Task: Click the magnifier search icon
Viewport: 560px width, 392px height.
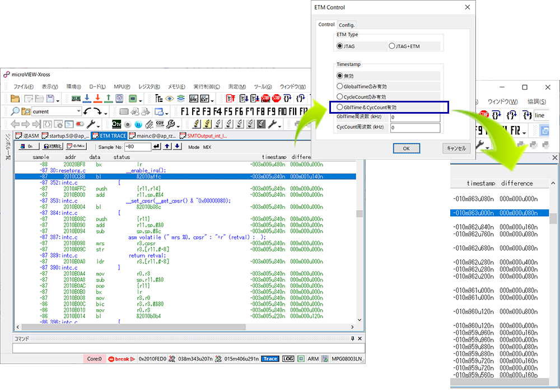Action: 15,111
